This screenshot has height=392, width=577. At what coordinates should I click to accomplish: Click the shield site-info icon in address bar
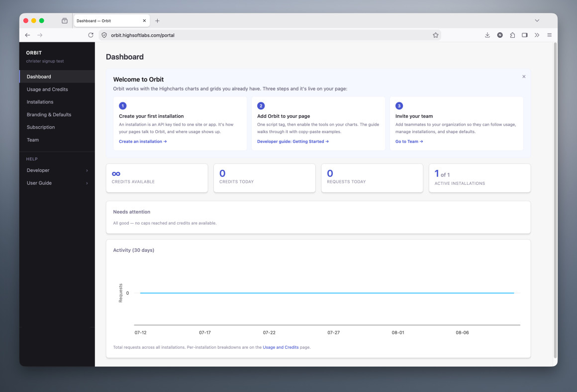click(x=104, y=35)
